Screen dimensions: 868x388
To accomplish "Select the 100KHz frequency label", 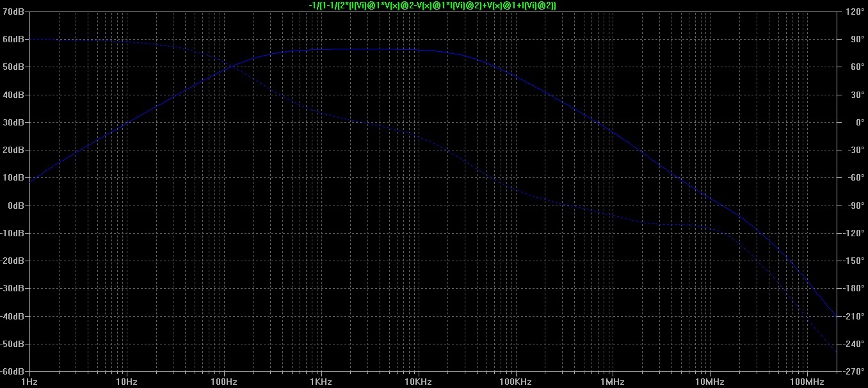I will pyautogui.click(x=515, y=382).
